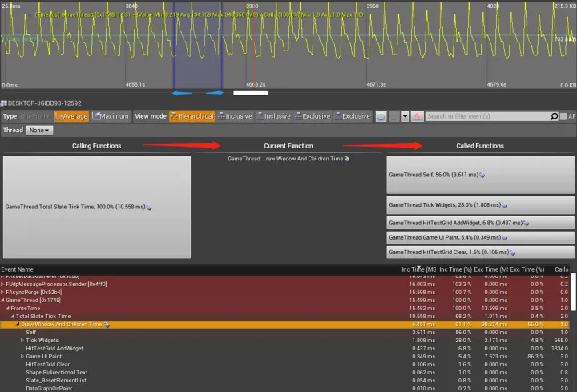This screenshot has height=392, width=577.
Task: Click Total Slate Tick Time calling function
Action: [97, 207]
